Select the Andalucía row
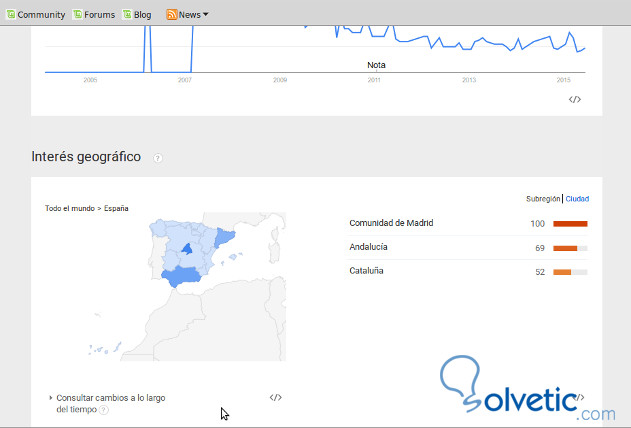The height and width of the screenshot is (428, 631). tap(468, 247)
